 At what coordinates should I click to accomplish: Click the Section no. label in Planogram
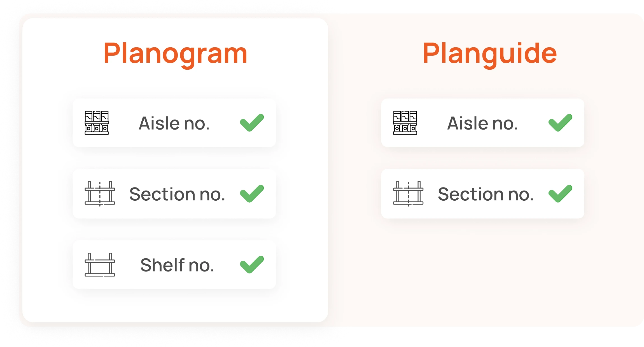coord(177,194)
